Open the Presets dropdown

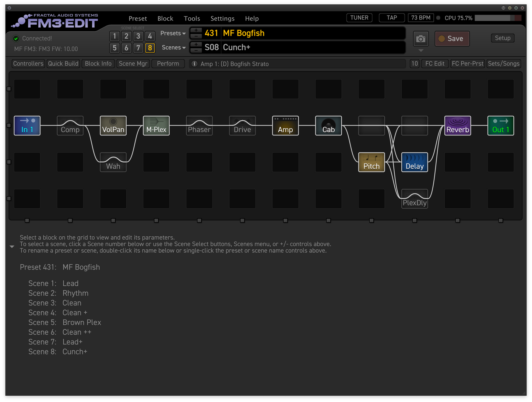173,33
